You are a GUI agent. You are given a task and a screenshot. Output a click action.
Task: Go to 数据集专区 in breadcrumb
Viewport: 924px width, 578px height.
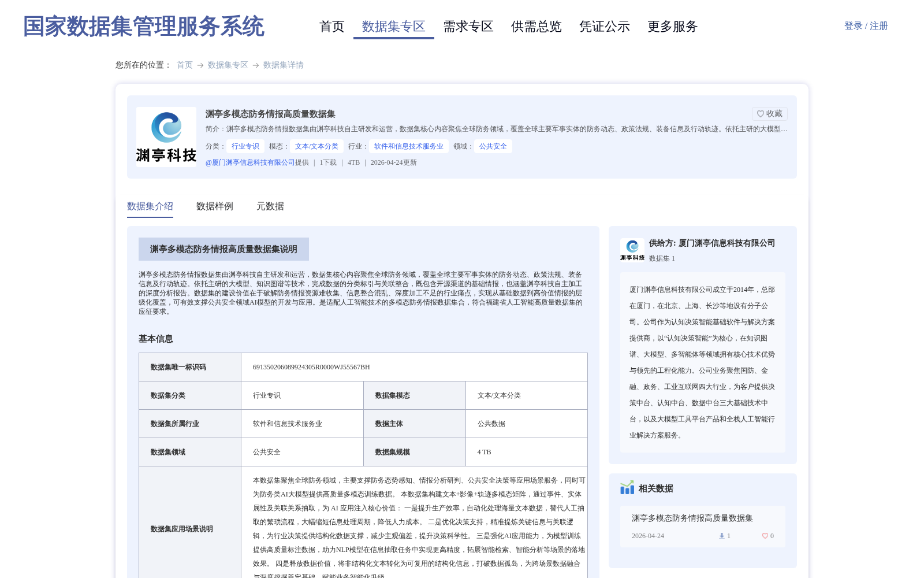228,65
